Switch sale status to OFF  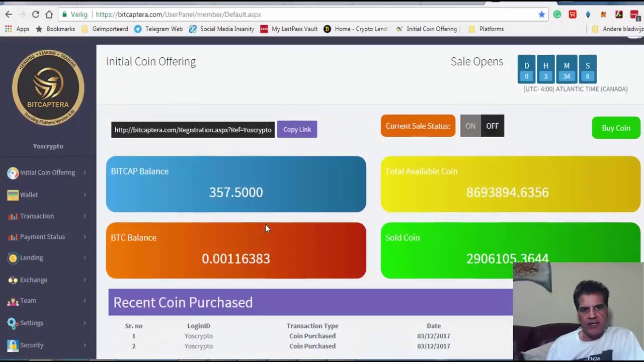[493, 126]
